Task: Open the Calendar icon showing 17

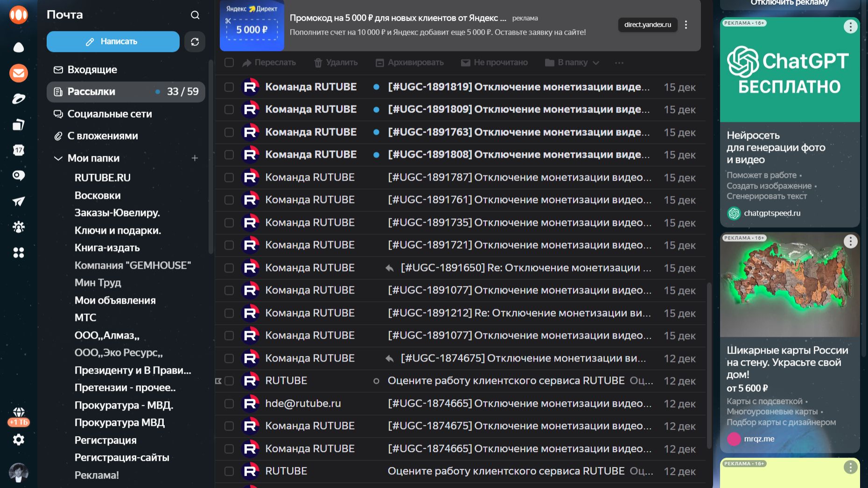Action: point(19,150)
